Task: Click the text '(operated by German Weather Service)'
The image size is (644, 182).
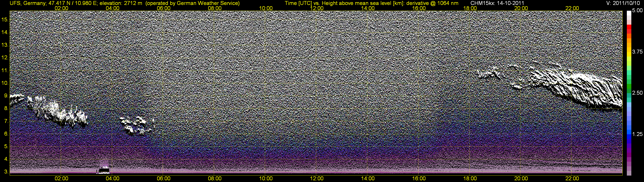Action: tap(193, 3)
